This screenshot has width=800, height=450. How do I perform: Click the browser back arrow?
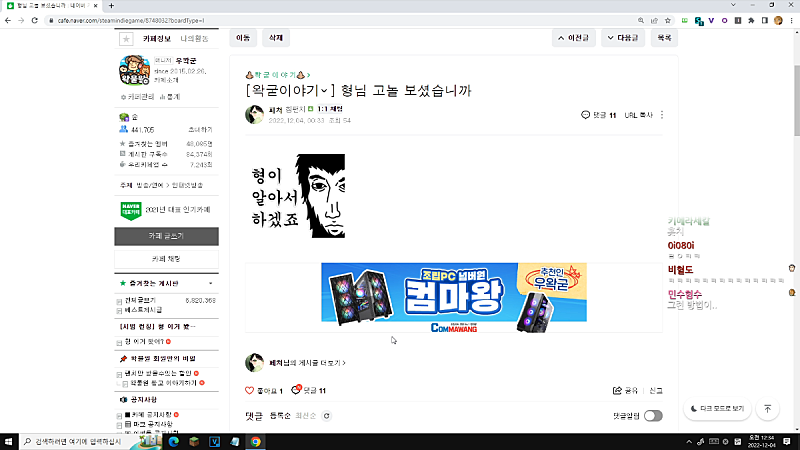8,20
